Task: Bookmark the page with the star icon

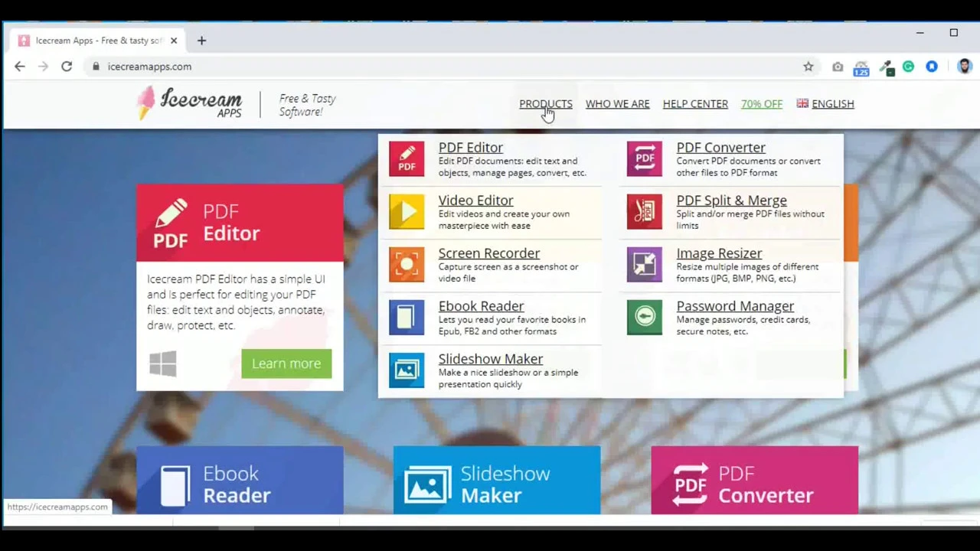Action: (x=808, y=67)
